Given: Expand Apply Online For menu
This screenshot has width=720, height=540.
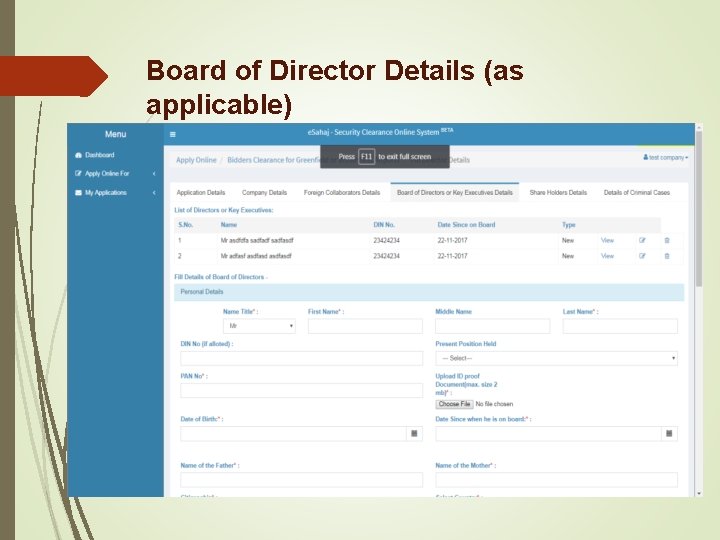Looking at the screenshot, I should (115, 174).
